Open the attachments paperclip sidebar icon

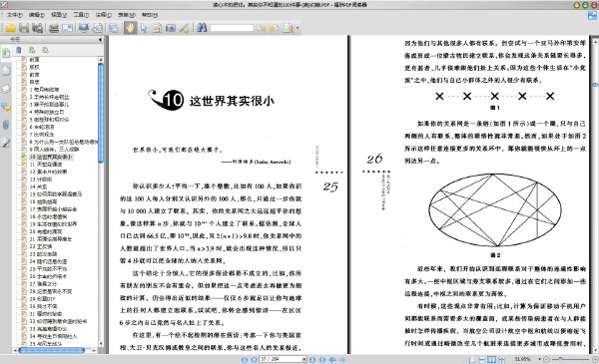(6, 125)
